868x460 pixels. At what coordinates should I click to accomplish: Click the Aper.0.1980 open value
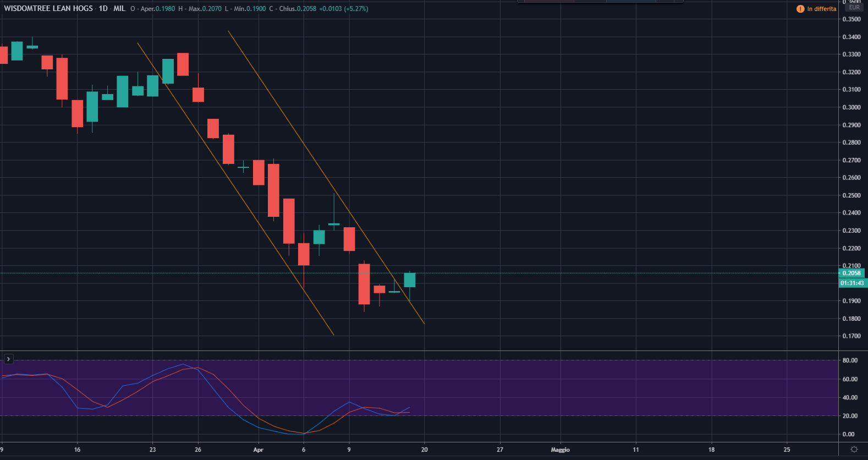coord(158,9)
